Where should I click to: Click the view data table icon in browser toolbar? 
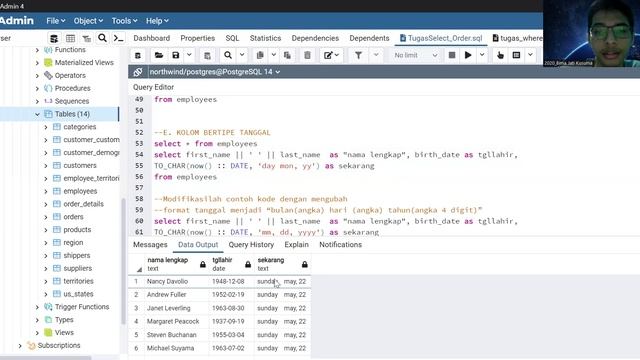click(70, 38)
